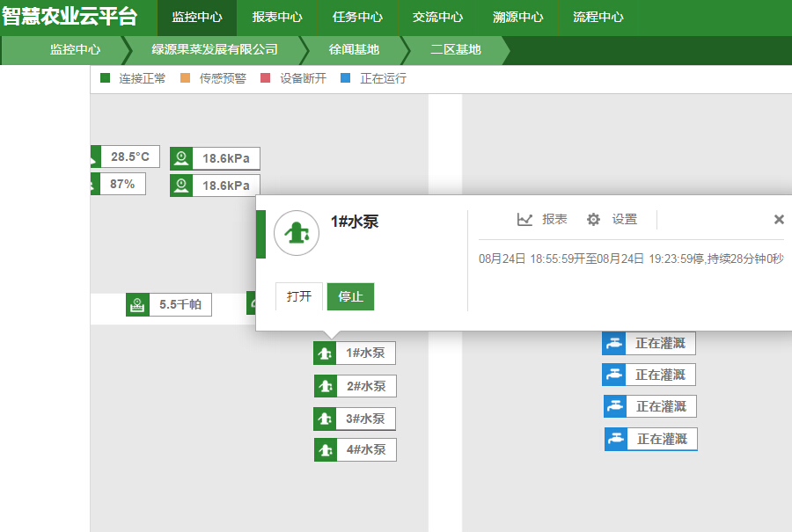Select the 3#水泵 pump icon
Image resolution: width=792 pixels, height=532 pixels.
325,419
